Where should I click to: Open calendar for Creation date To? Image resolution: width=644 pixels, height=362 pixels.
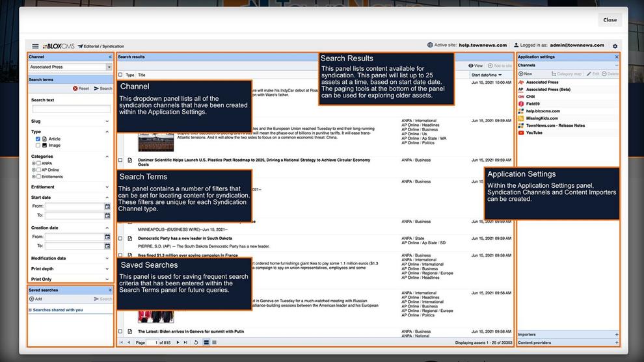pyautogui.click(x=107, y=246)
